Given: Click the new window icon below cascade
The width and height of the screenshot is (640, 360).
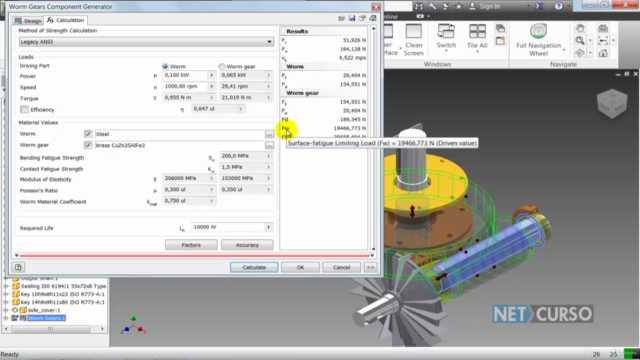Looking at the screenshot, I should [x=500, y=41].
